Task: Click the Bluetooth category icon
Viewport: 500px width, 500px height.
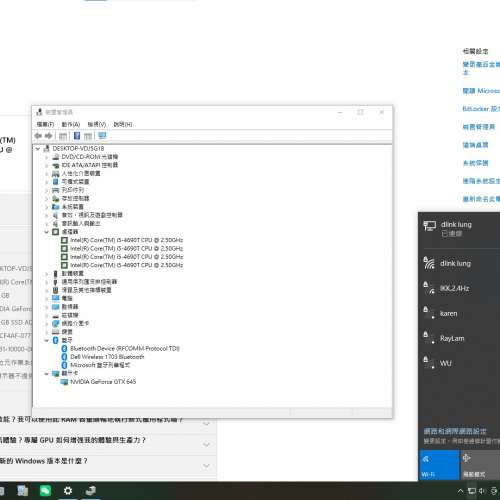Action: [56, 340]
